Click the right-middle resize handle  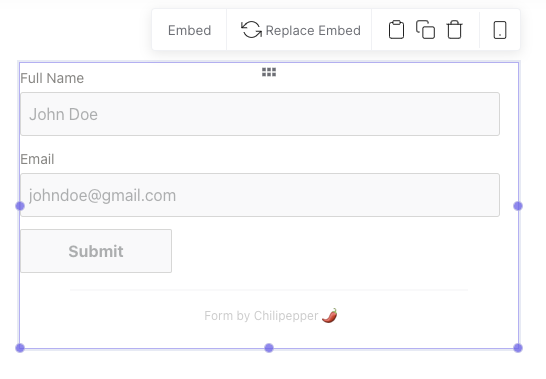click(x=518, y=206)
